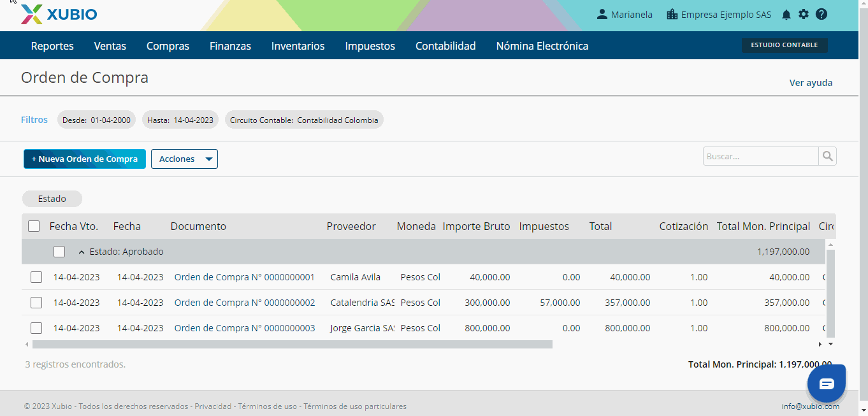Click the Marianela user profile
This screenshot has height=416, width=868.
(625, 15)
